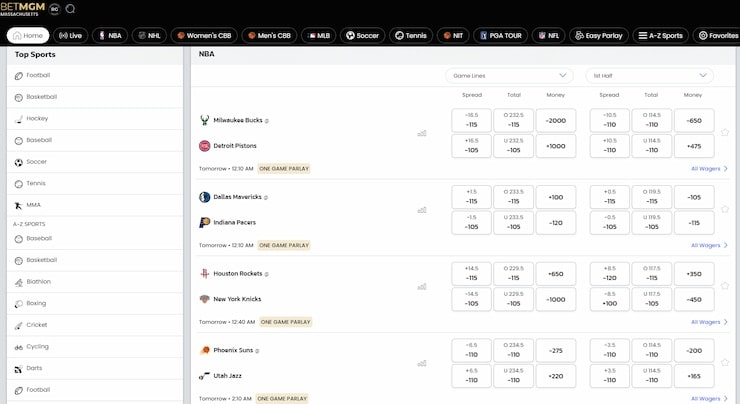The width and height of the screenshot is (740, 404).
Task: Bet Houston Rockets moneyline +650
Action: 555,274
